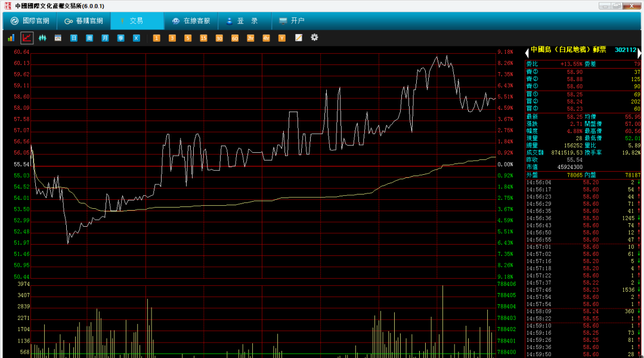Screen dimensions: 644x358
Task: Click price axis label 60.64
Action: (22, 52)
